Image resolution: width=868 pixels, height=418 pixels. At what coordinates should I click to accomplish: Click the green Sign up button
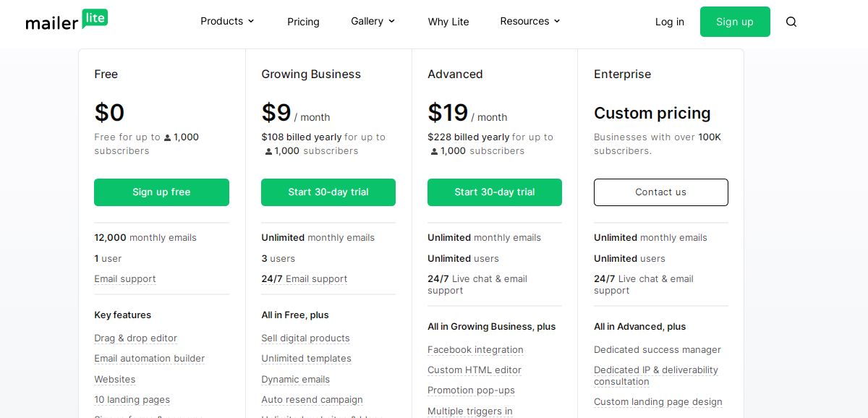(x=735, y=22)
